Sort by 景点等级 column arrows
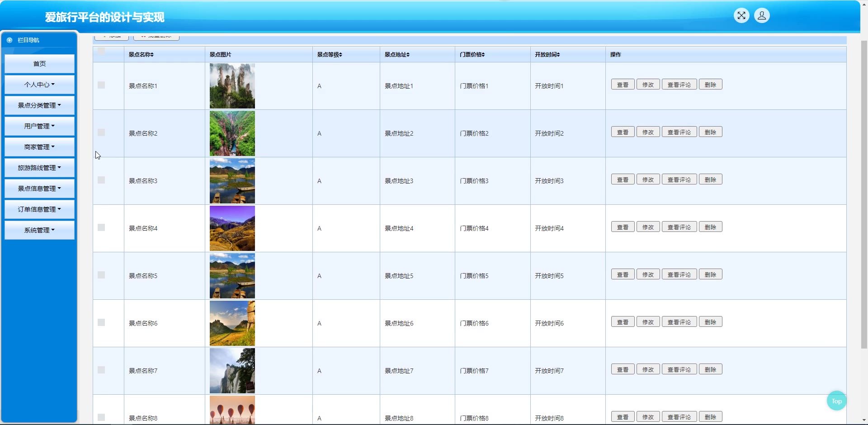This screenshot has width=868, height=425. tap(340, 55)
